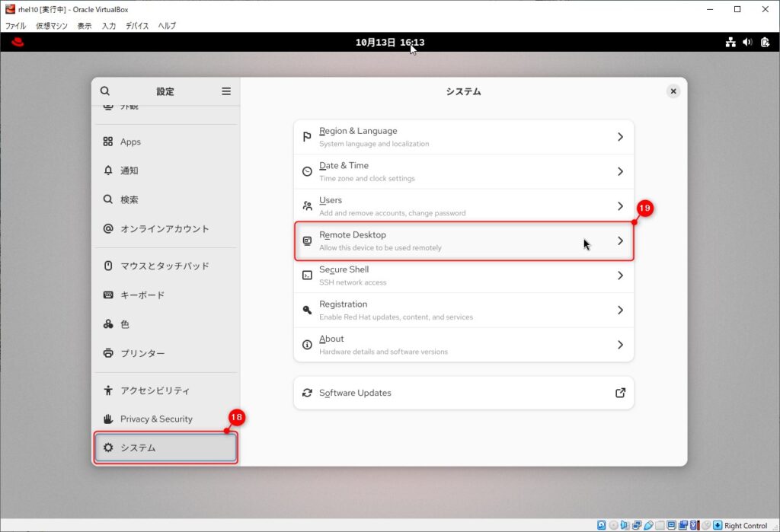780x532 pixels.
Task: Click the shared folders icon in VirtualBox status bar
Action: point(660,524)
